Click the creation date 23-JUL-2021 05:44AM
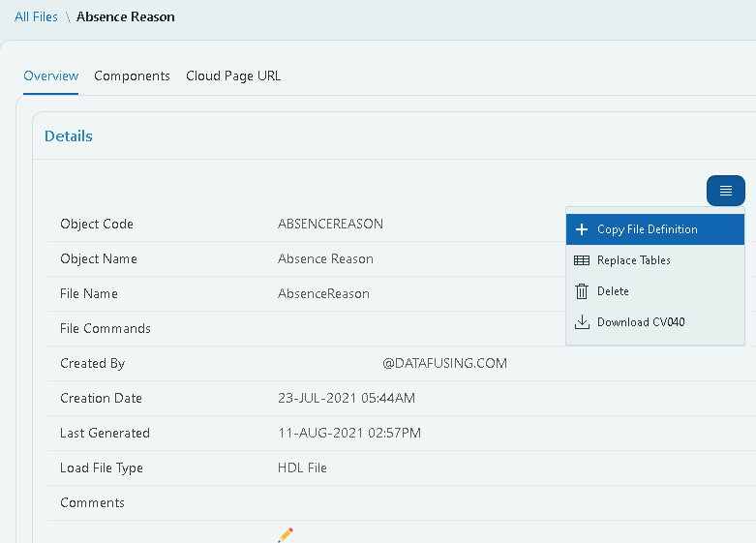Viewport: 756px width, 543px height. click(x=347, y=399)
